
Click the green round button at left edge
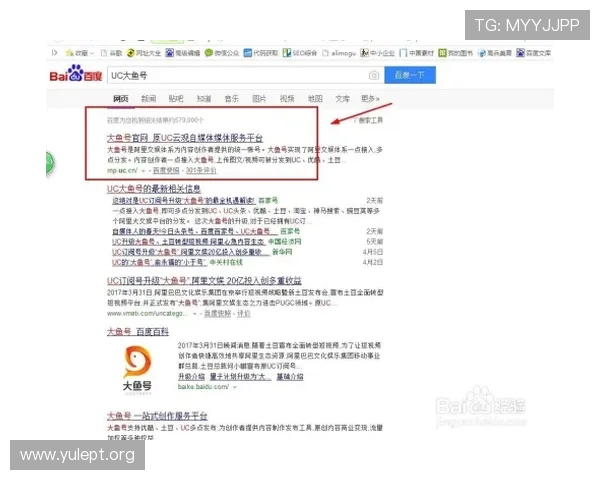[x=50, y=164]
